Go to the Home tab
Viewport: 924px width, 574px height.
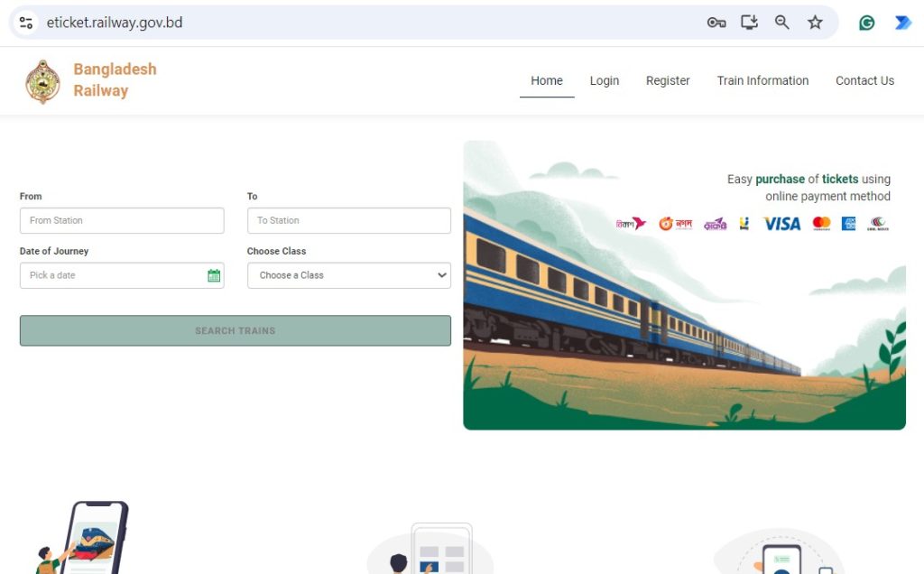[547, 80]
